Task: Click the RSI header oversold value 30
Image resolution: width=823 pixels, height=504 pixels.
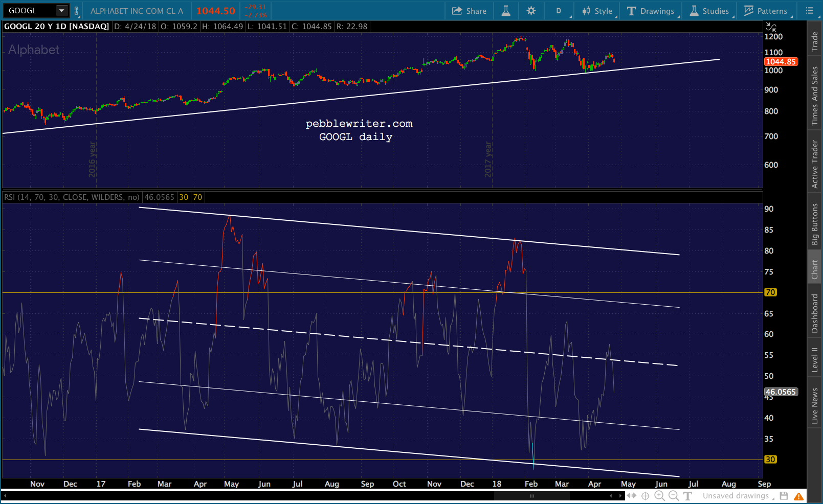Action: [184, 197]
